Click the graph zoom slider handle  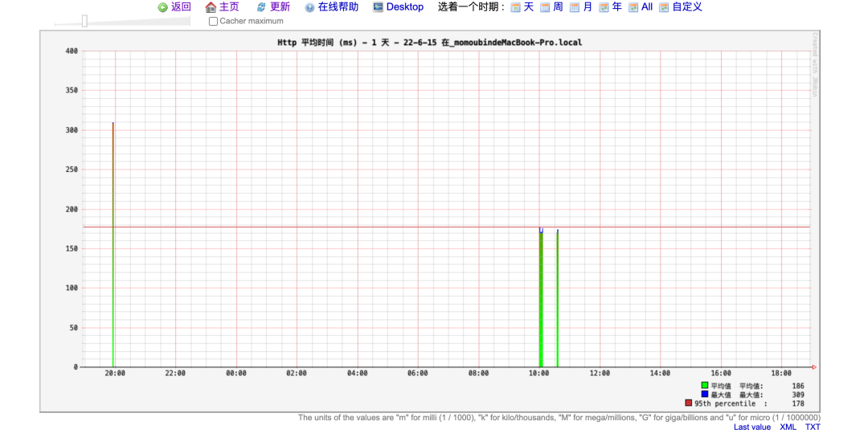[x=84, y=21]
